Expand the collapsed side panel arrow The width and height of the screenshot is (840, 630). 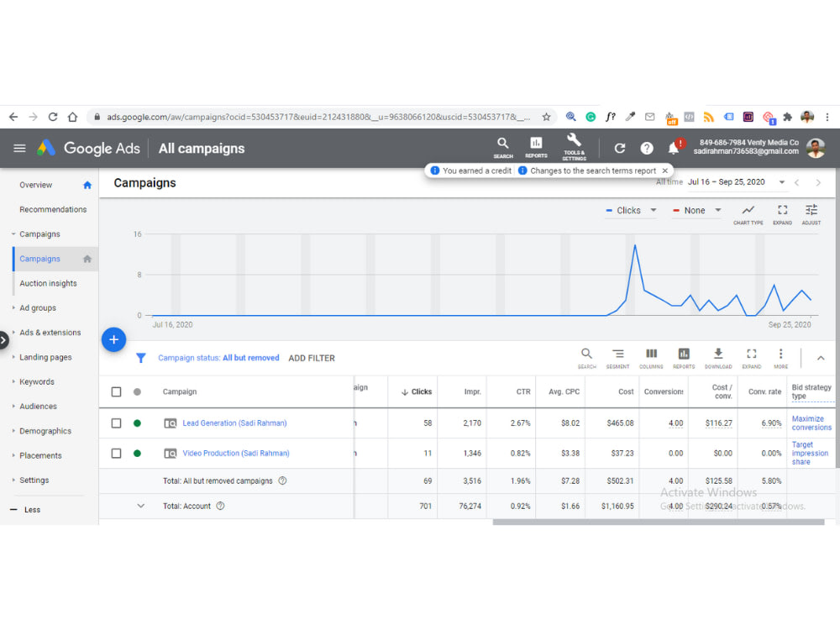tap(3, 340)
